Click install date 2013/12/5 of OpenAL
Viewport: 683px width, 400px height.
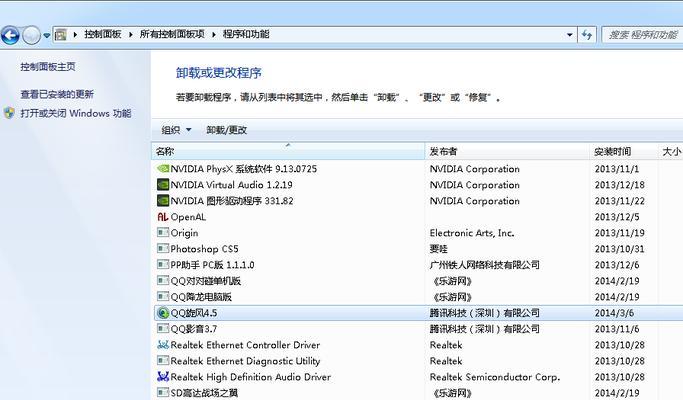pyautogui.click(x=617, y=217)
